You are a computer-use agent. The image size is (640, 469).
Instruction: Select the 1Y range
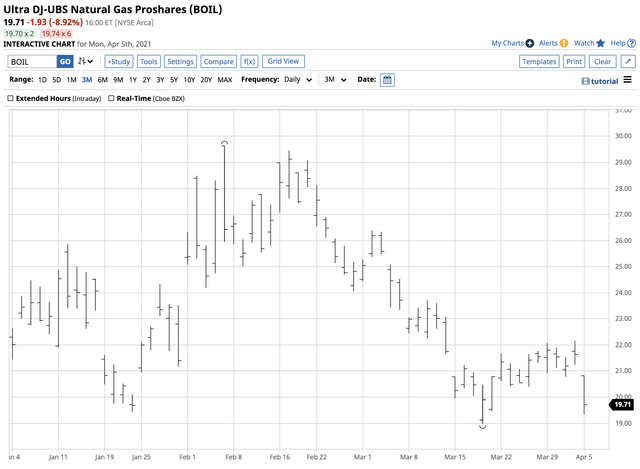click(x=133, y=80)
